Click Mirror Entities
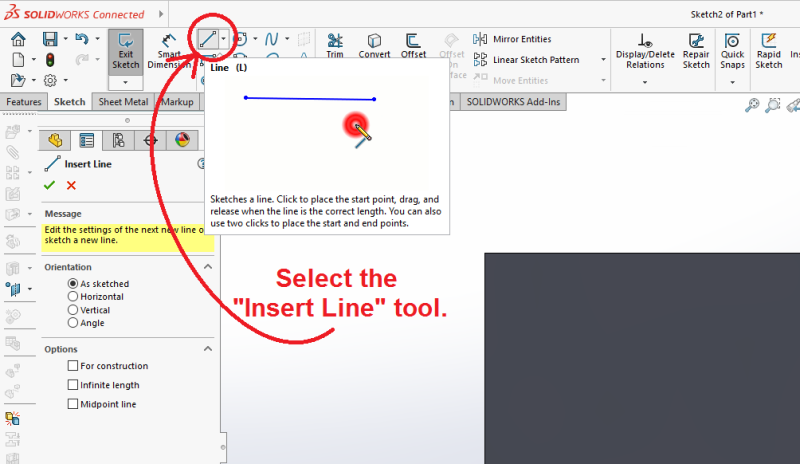 [512, 39]
